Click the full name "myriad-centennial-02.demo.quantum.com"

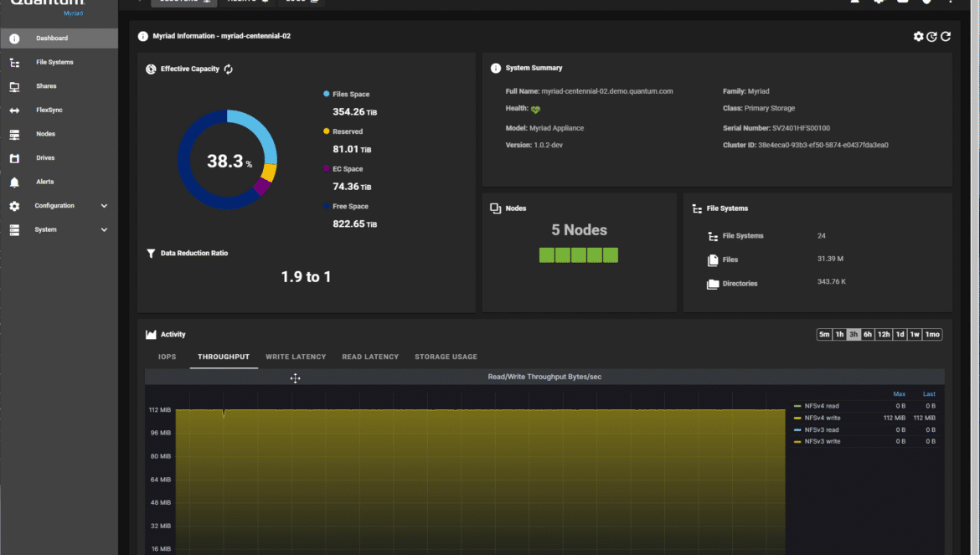607,91
